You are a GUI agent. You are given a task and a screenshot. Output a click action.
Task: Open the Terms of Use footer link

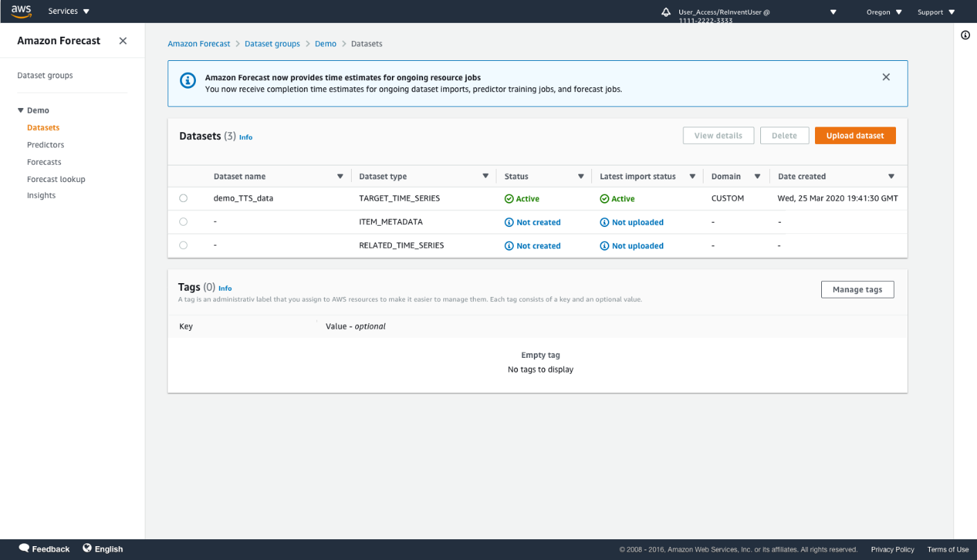[948, 550]
